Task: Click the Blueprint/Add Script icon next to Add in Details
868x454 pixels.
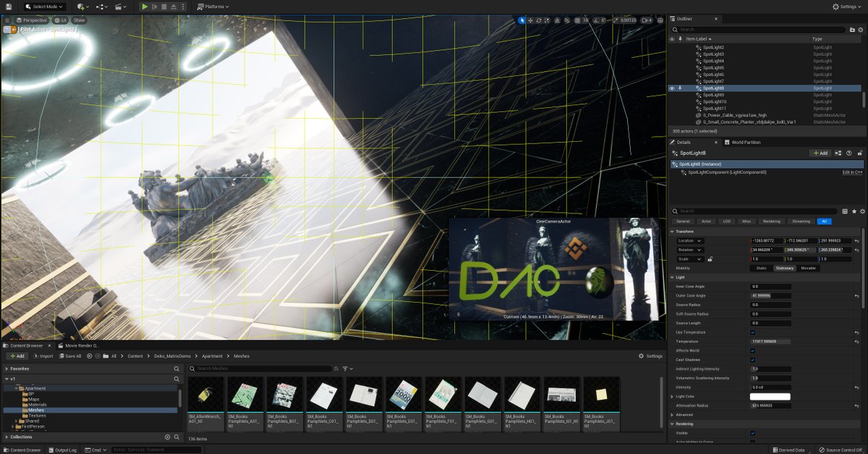Action: pyautogui.click(x=838, y=153)
